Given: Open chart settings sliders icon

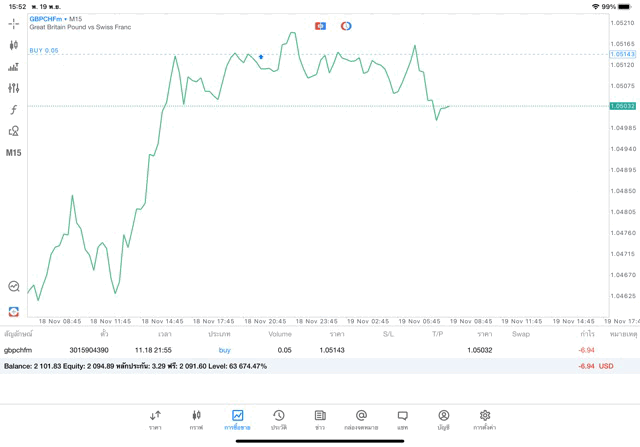Looking at the screenshot, I should click(13, 89).
